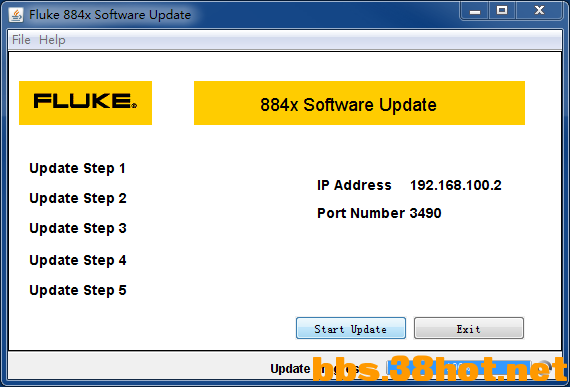This screenshot has height=387, width=570.
Task: Select the Update Step 3 label
Action: [x=78, y=229]
